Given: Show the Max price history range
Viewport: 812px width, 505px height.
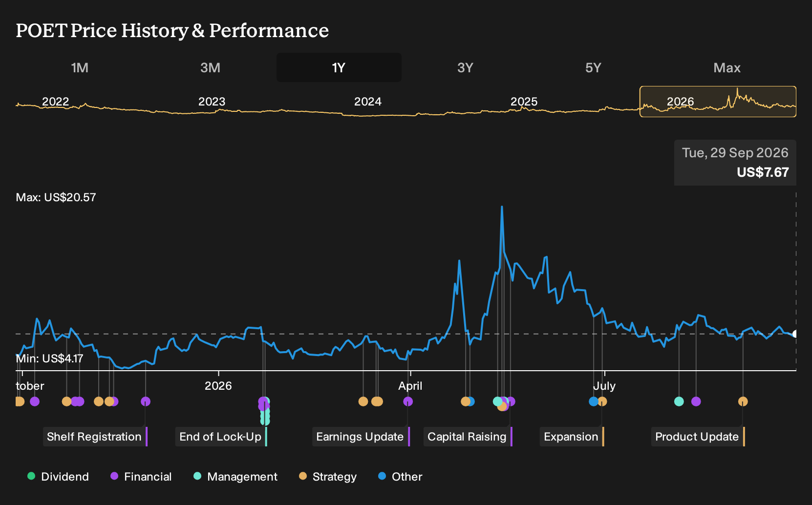Looking at the screenshot, I should pyautogui.click(x=727, y=67).
